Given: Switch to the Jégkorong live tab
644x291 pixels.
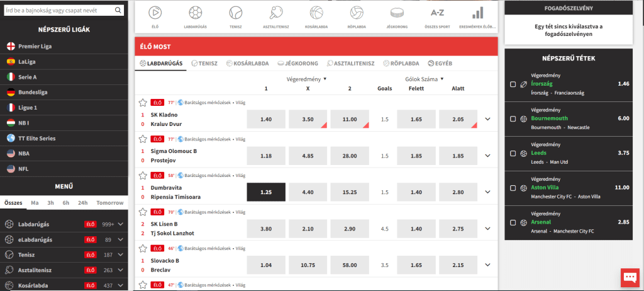Looking at the screenshot, I should 298,64.
